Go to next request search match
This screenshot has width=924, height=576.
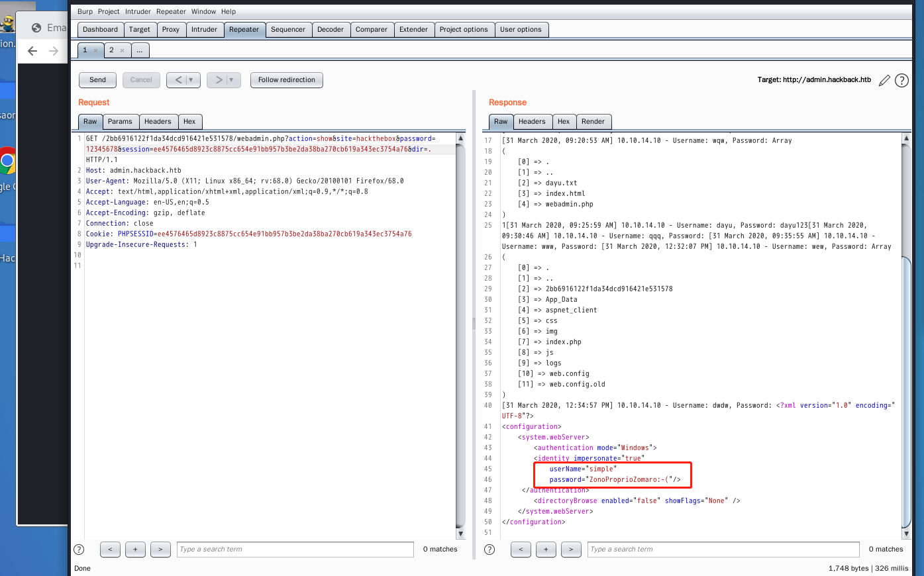coord(160,549)
